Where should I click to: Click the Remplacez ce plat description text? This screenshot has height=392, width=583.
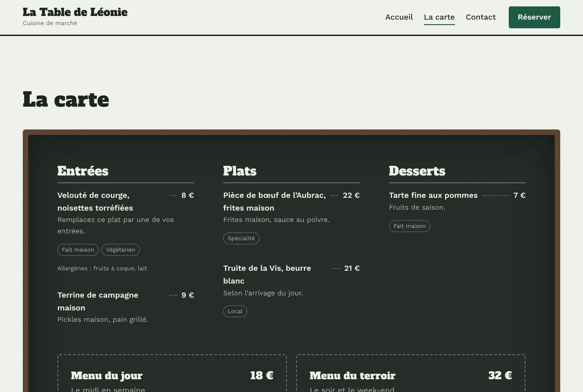point(116,225)
